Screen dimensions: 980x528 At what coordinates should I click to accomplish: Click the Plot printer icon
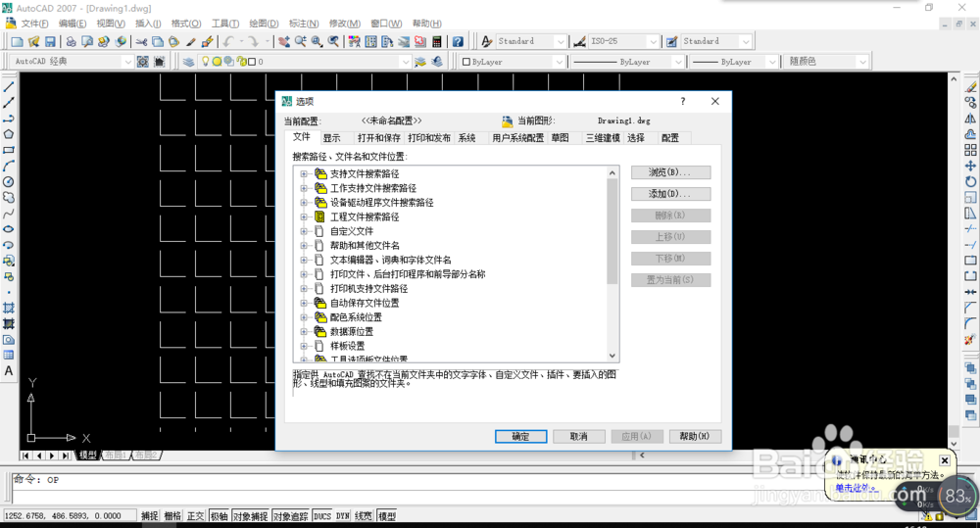(71, 41)
